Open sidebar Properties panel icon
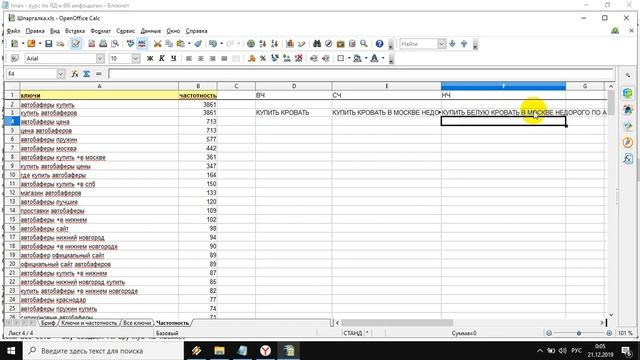The width and height of the screenshot is (640, 360). point(628,93)
